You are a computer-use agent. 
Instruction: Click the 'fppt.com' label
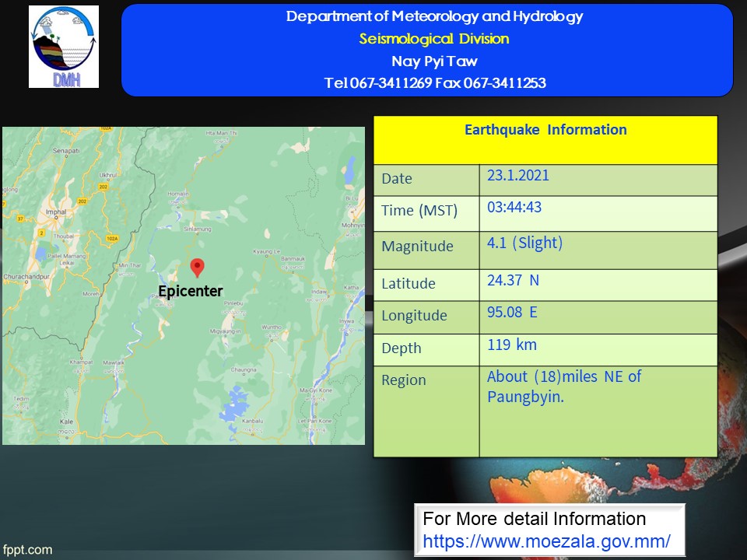point(28,550)
